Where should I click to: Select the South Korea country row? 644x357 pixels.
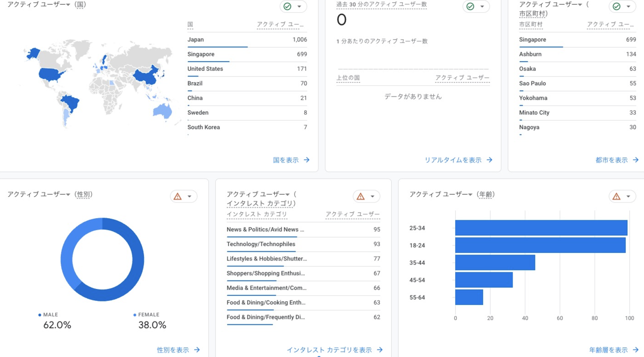coord(247,128)
